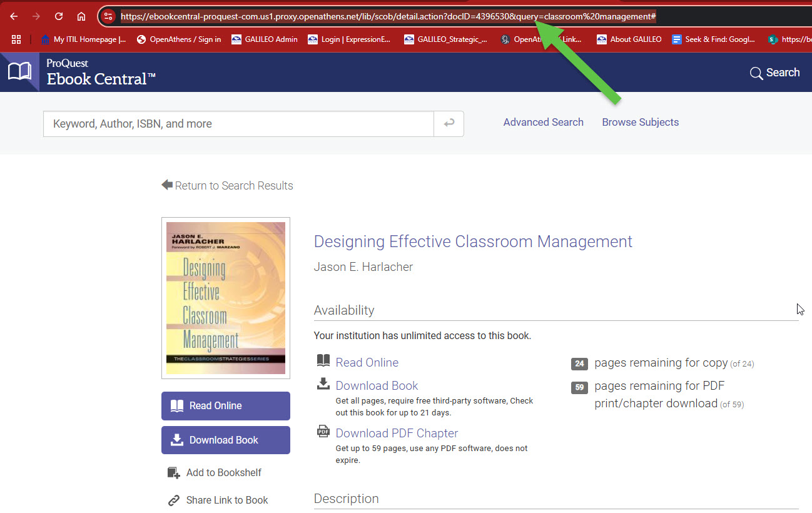The image size is (812, 513).
Task: Click Download Book link under Availability
Action: tap(377, 385)
